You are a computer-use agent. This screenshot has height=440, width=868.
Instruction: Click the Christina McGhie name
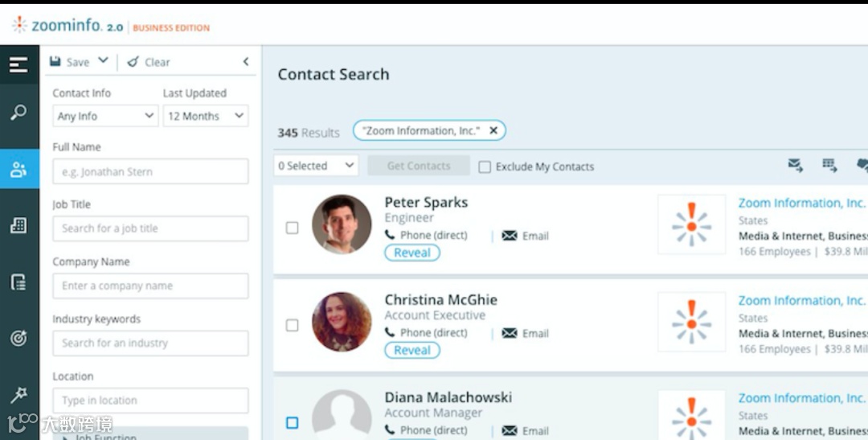click(x=441, y=300)
